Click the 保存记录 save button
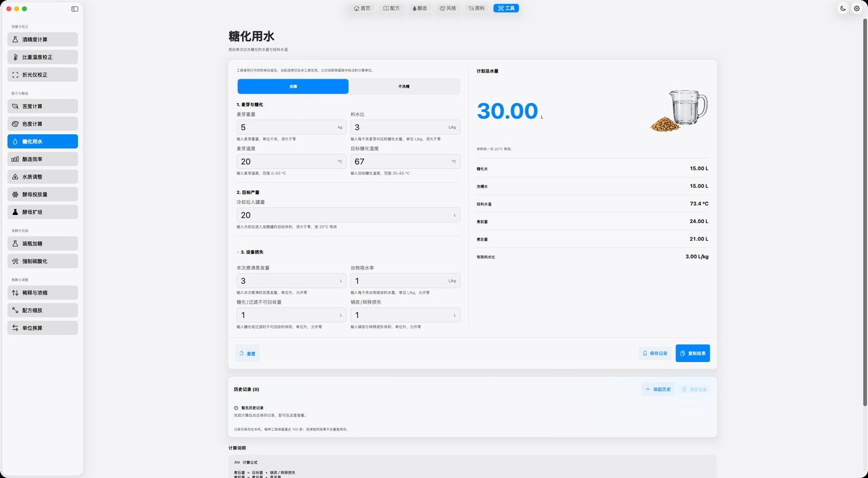 click(x=655, y=353)
